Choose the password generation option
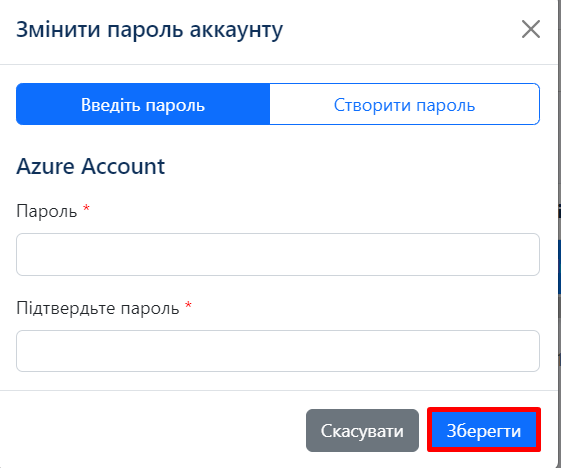 (404, 104)
